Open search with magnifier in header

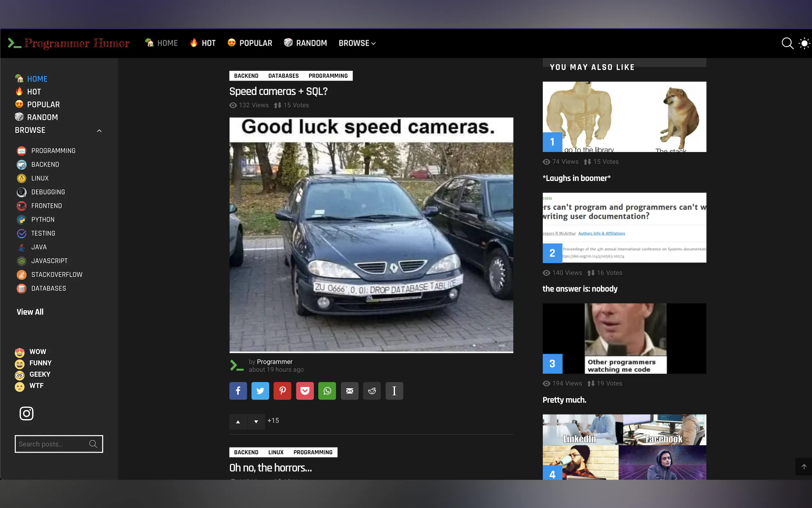[x=787, y=43]
